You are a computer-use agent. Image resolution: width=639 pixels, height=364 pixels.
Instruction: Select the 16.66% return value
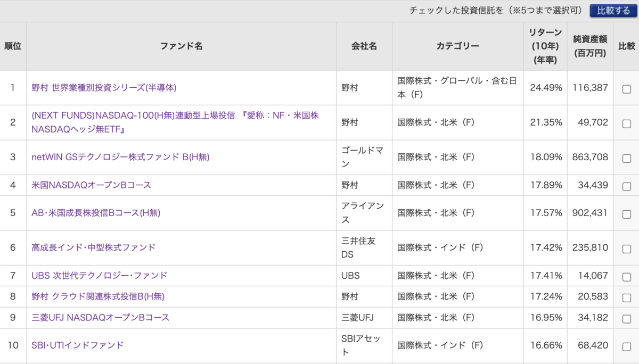point(546,345)
